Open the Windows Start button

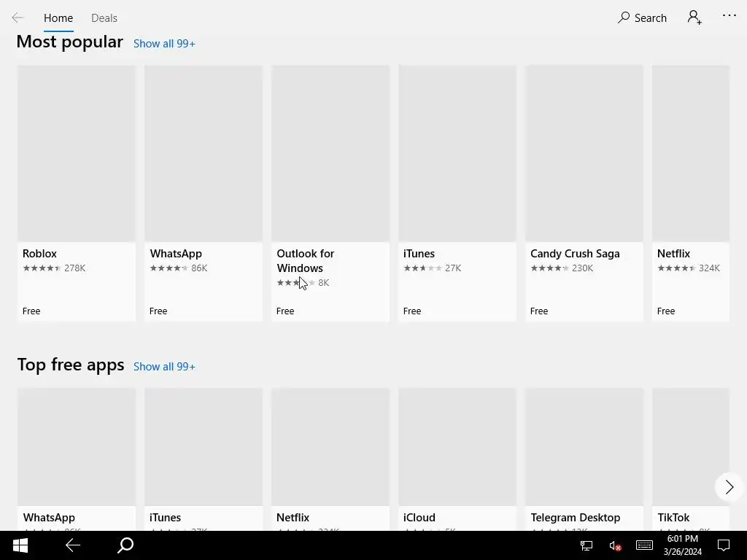(x=20, y=545)
